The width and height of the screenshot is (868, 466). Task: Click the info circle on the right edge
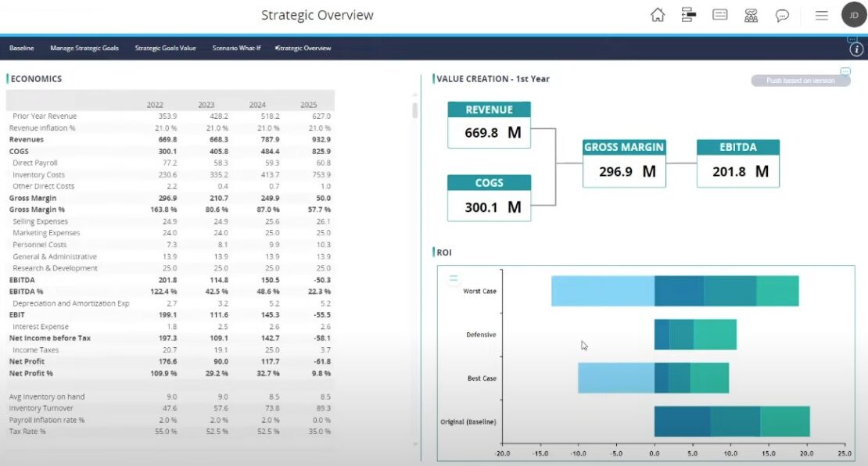point(855,48)
